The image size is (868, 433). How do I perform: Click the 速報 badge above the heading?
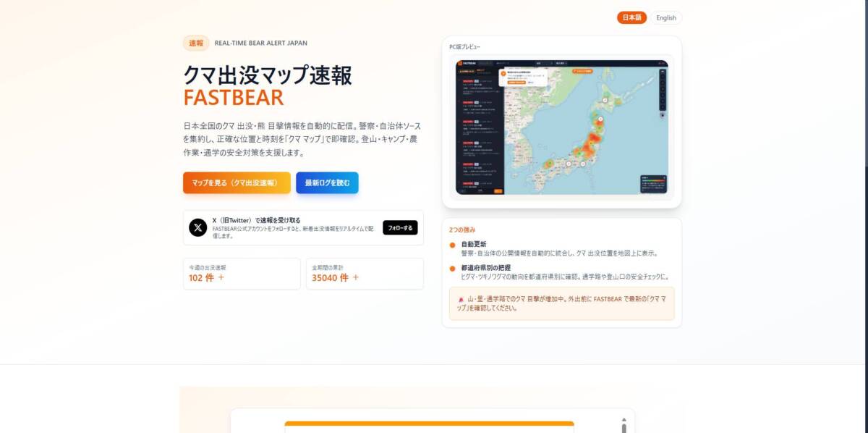195,43
